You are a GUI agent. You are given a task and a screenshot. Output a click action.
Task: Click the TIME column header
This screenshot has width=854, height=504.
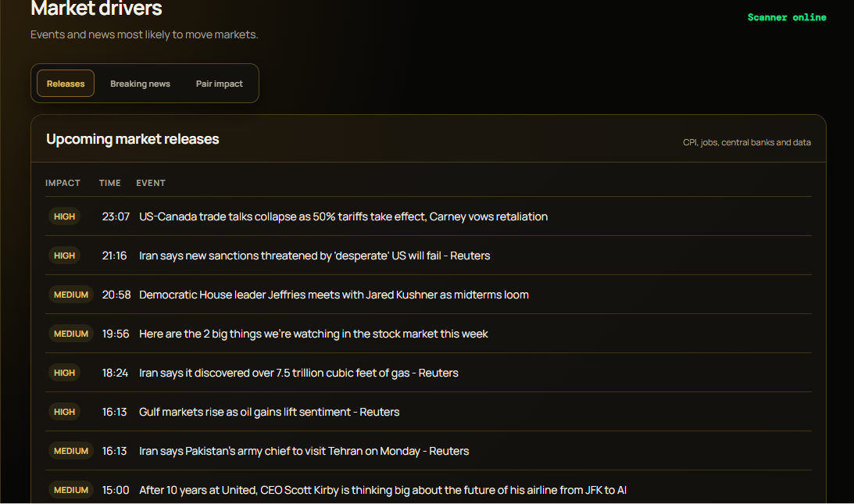tap(110, 183)
